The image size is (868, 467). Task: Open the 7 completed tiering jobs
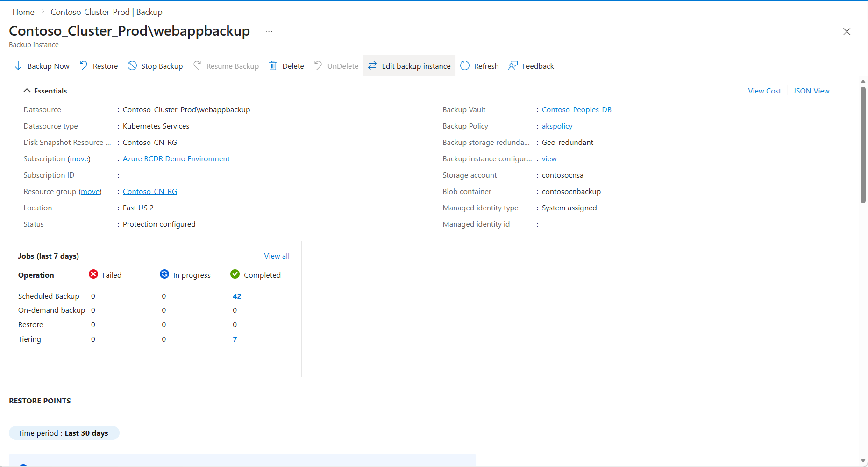[x=235, y=339]
